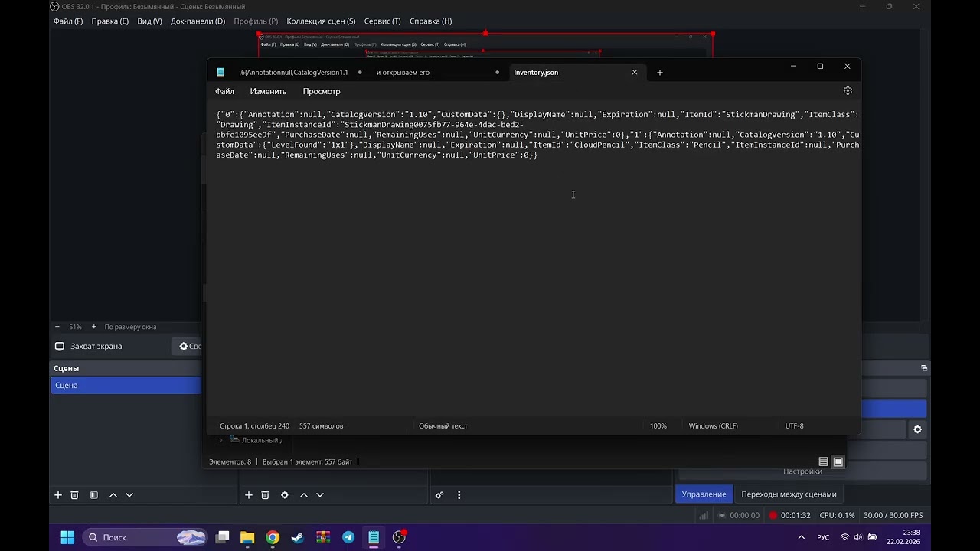Open Notepad's Просмотр menu

322,91
